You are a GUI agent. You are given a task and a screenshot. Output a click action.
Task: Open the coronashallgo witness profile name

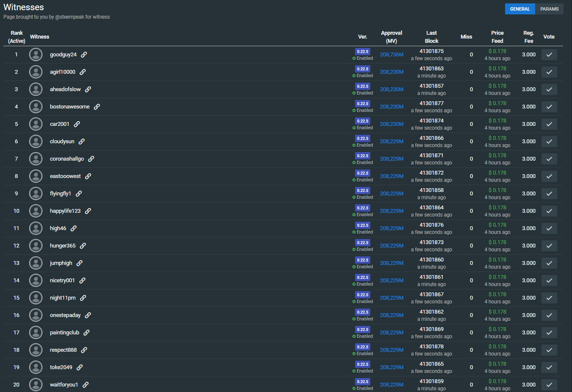click(x=67, y=159)
